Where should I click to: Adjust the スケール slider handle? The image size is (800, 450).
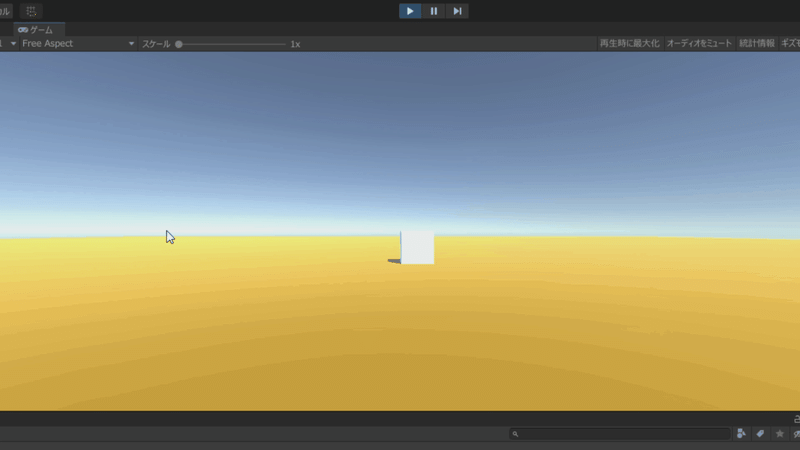179,44
